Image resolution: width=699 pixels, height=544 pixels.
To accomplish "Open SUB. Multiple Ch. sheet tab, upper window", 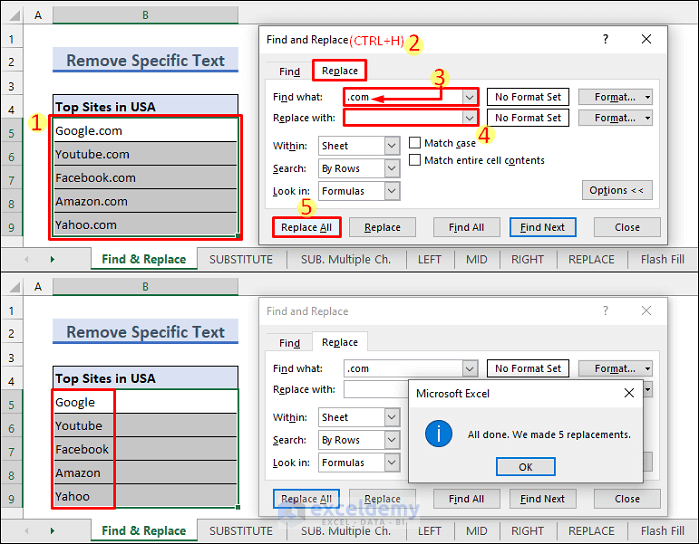I will click(x=345, y=260).
